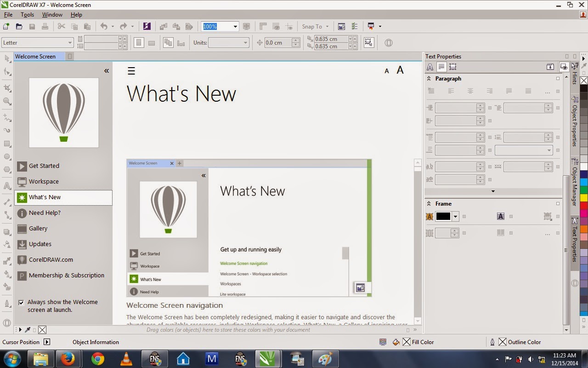Open the Frame background color dropdown arrow
This screenshot has height=368, width=588.
pos(455,217)
